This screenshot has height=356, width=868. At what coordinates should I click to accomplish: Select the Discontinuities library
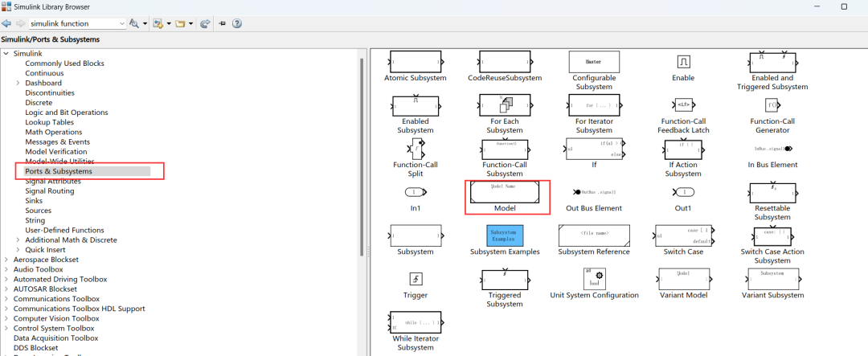tap(50, 93)
